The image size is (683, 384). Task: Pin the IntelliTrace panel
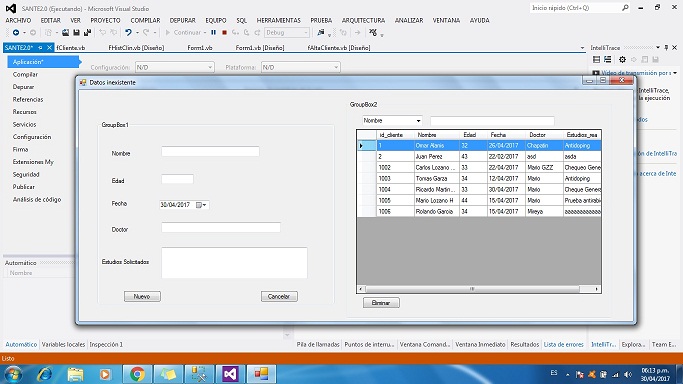click(x=666, y=47)
